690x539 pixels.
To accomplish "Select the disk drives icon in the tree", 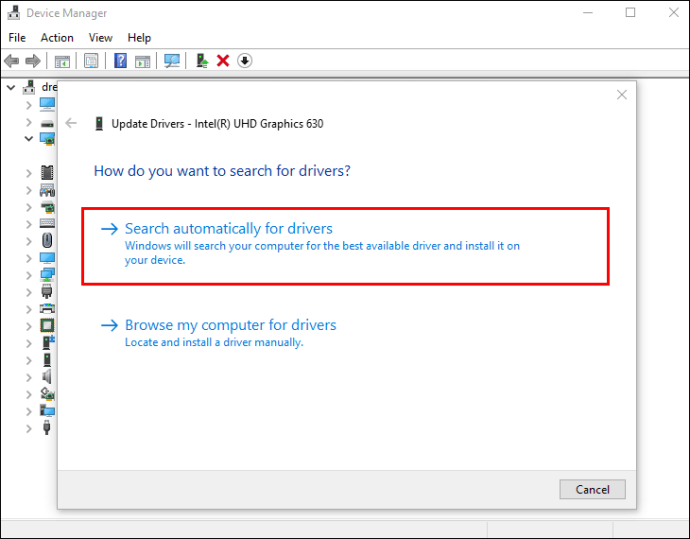I will [x=47, y=123].
